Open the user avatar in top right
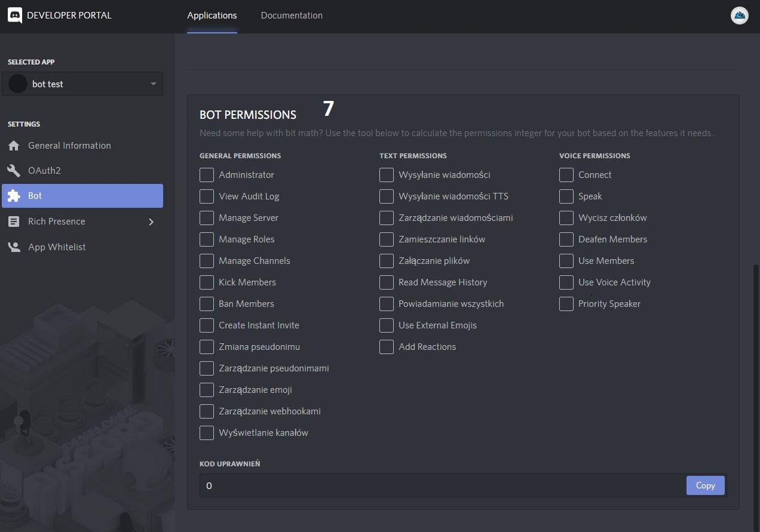760x532 pixels. 739,16
